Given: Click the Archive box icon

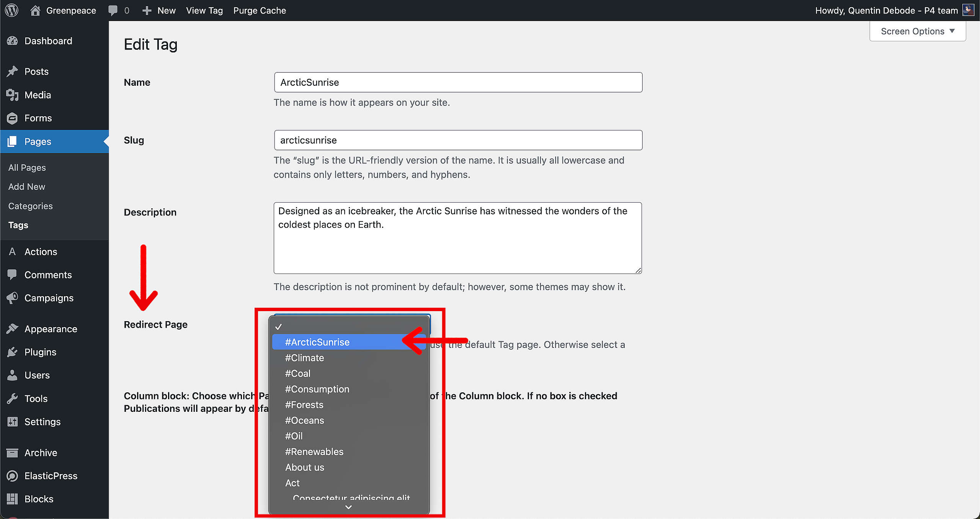Looking at the screenshot, I should point(12,453).
